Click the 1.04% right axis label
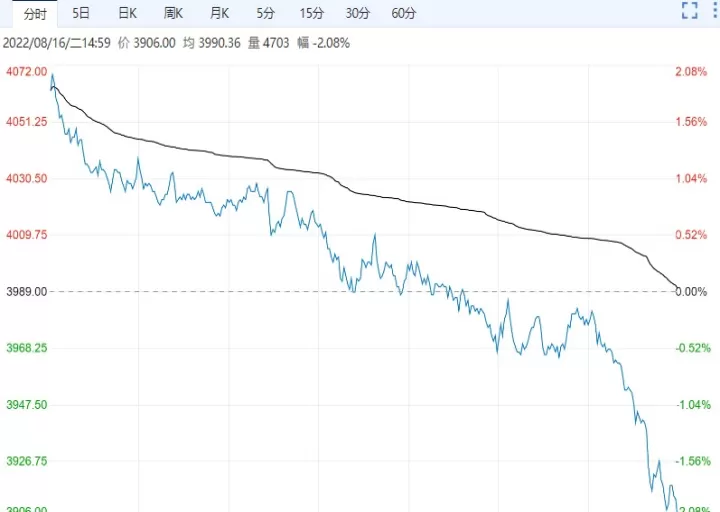 click(x=691, y=178)
